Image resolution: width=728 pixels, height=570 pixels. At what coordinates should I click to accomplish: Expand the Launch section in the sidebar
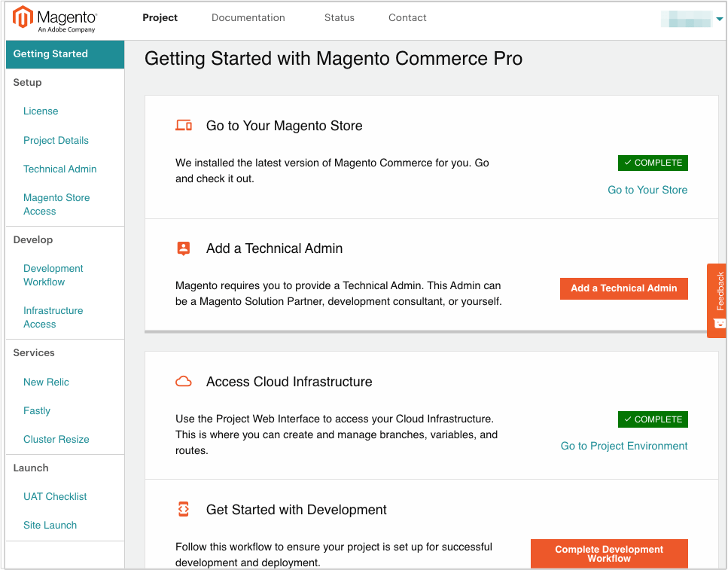30,468
